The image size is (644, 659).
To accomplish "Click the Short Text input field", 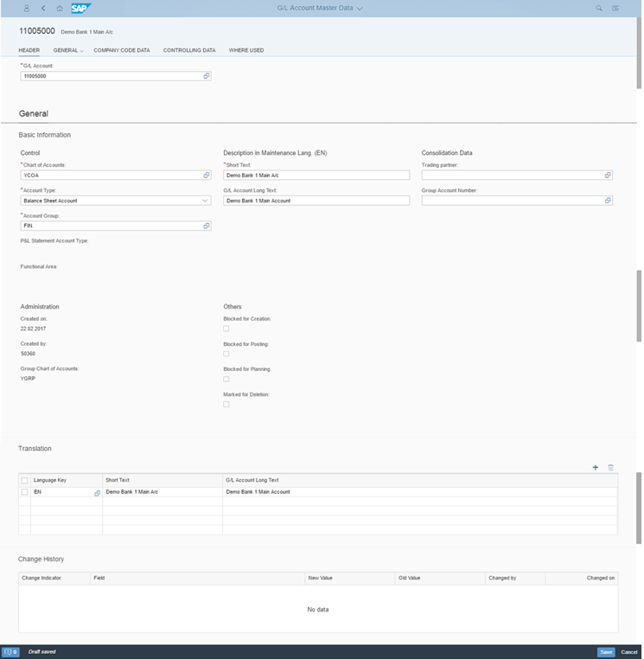I will pos(316,175).
